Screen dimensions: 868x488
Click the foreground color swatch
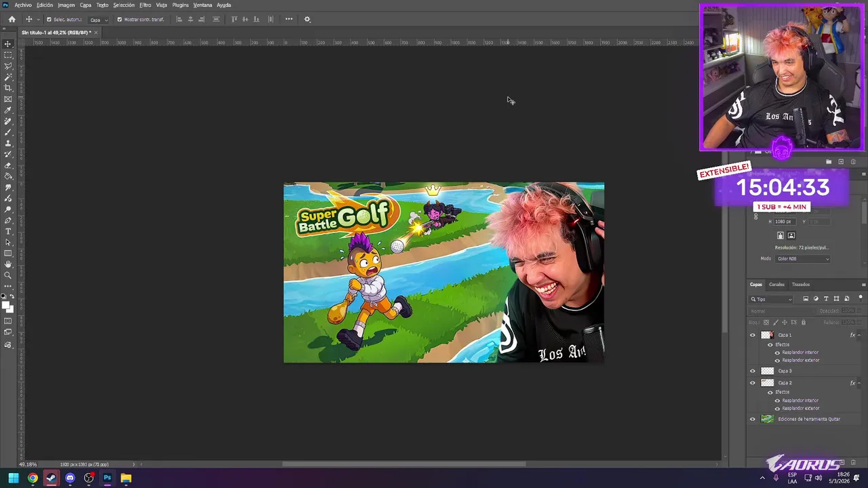[x=5, y=304]
